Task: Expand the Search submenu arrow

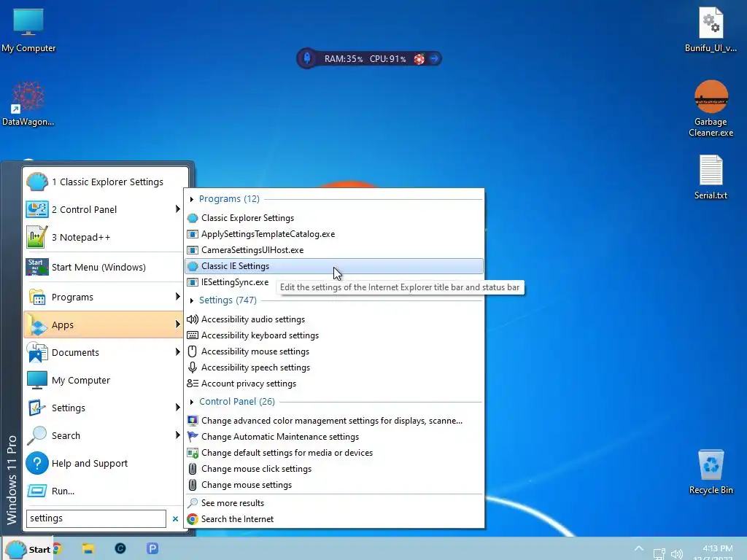Action: pos(178,435)
